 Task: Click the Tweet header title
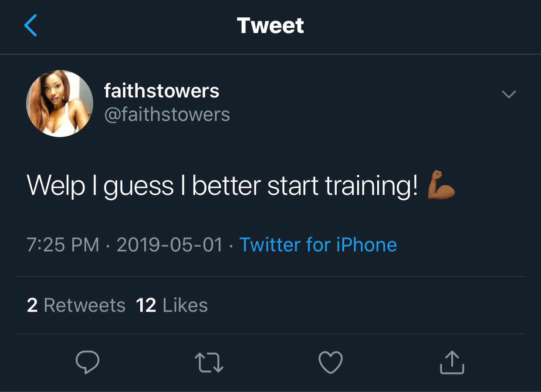pyautogui.click(x=270, y=26)
